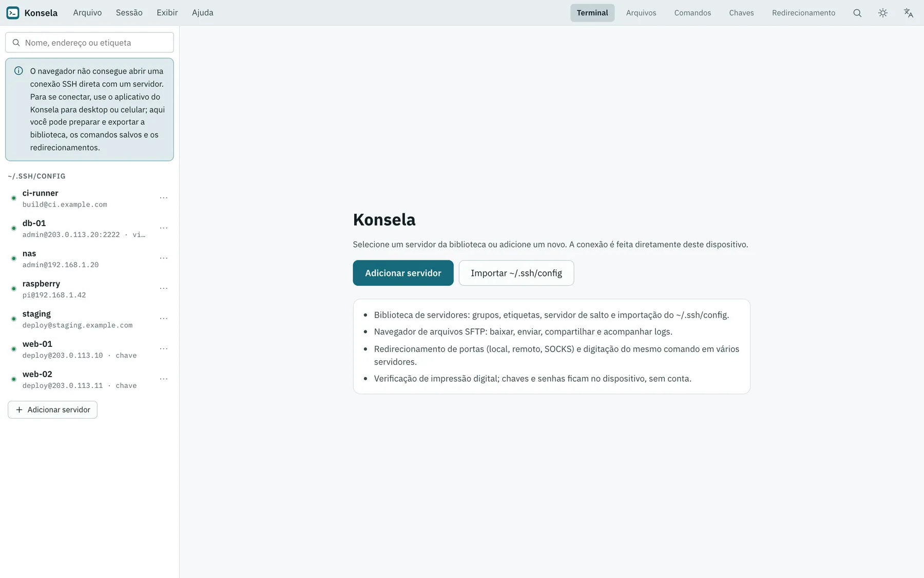The width and height of the screenshot is (924, 578).
Task: Click the Navegador de arquivos SFTP bullet
Action: pos(523,332)
